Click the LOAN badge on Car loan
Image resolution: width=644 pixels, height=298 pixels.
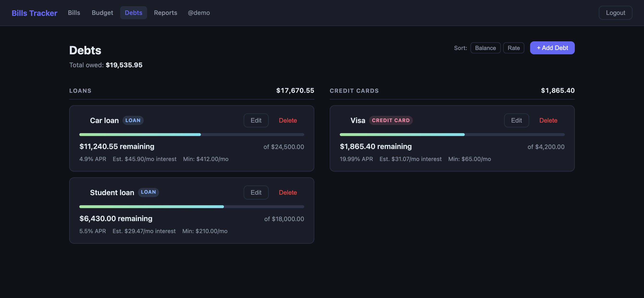pyautogui.click(x=133, y=120)
